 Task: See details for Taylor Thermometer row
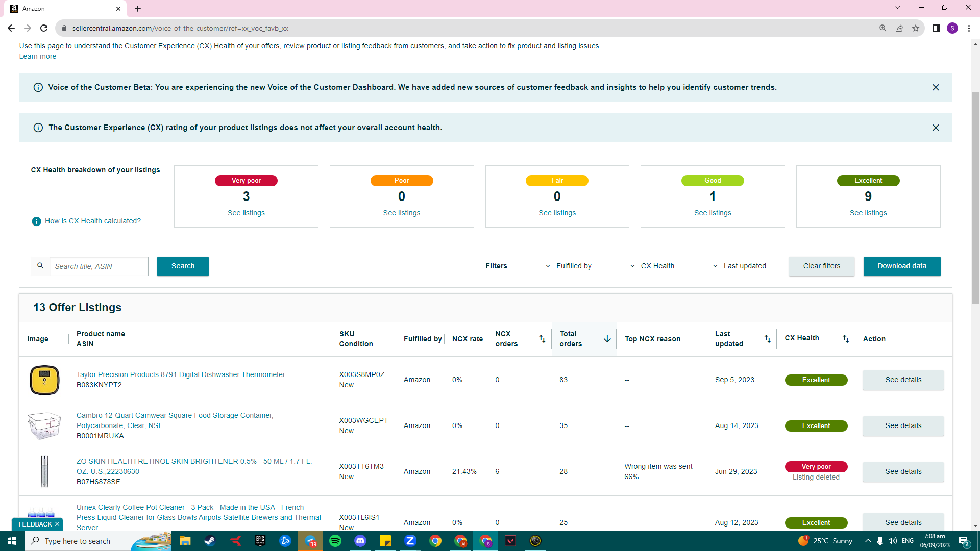[x=903, y=380]
